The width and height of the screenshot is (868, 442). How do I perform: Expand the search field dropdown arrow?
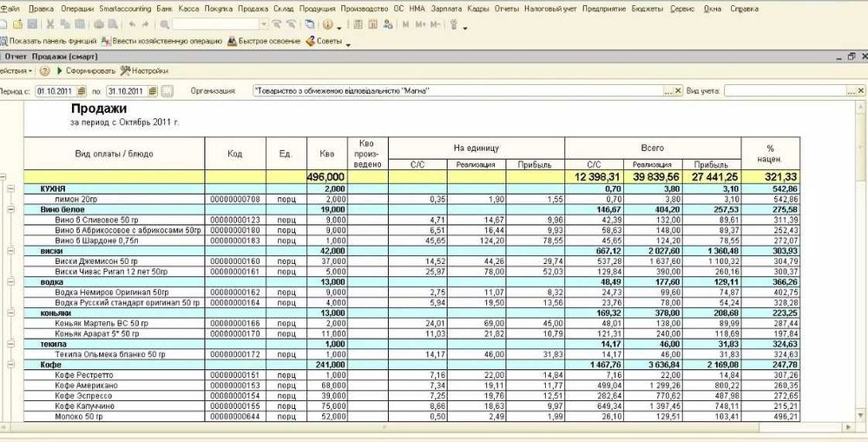click(x=264, y=24)
